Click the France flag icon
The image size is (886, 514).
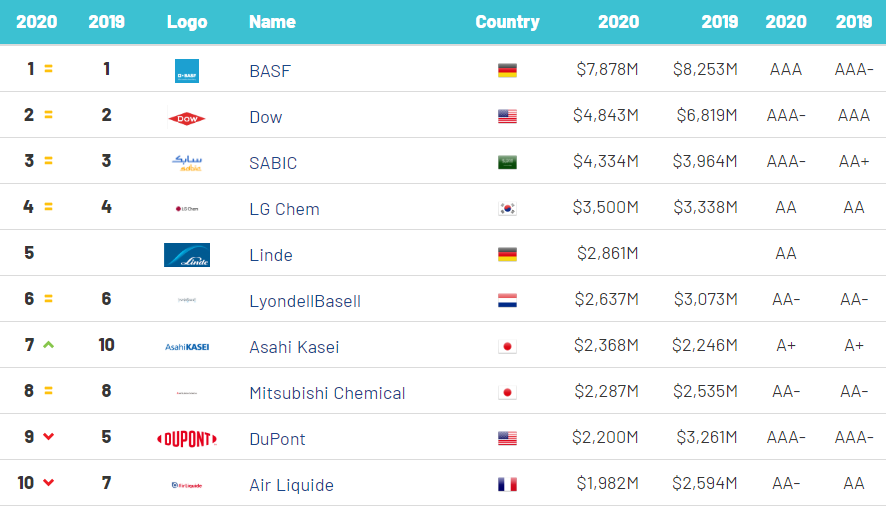click(507, 485)
